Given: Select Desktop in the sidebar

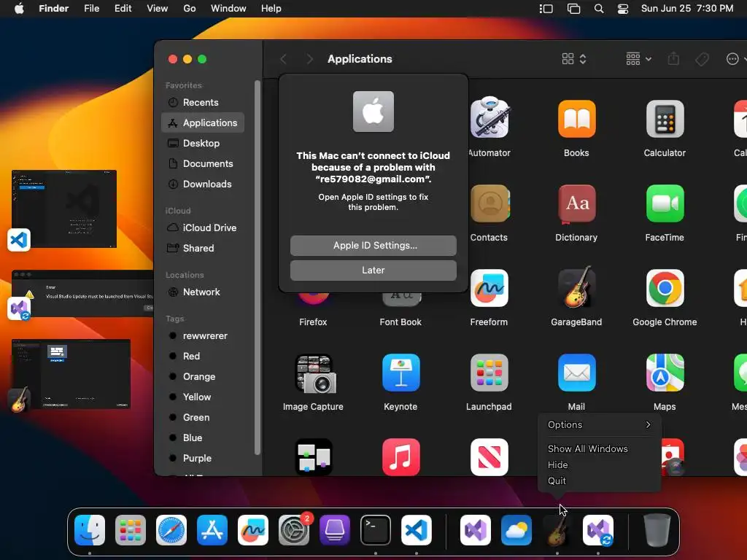Looking at the screenshot, I should click(203, 144).
